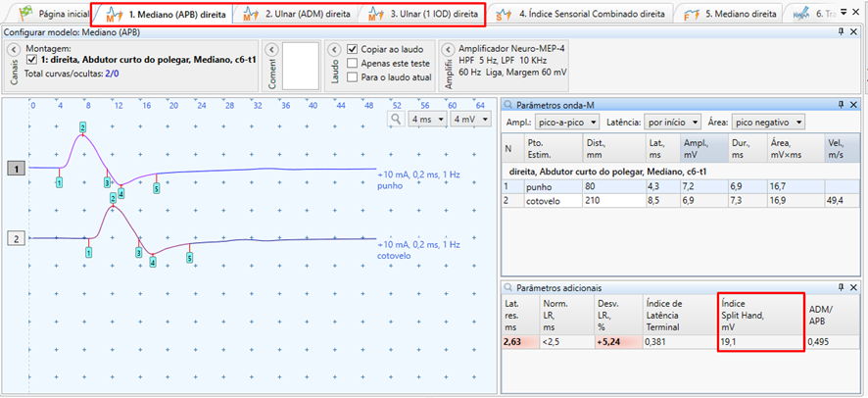The image size is (868, 398).
Task: Select peak marker 2 on the cotovelo curve
Action: pyautogui.click(x=113, y=198)
